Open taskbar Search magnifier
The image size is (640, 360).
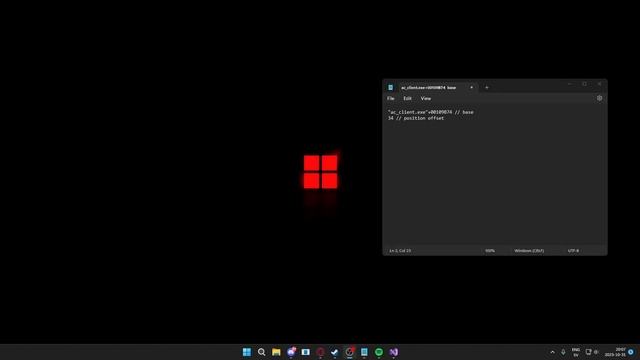click(x=261, y=352)
